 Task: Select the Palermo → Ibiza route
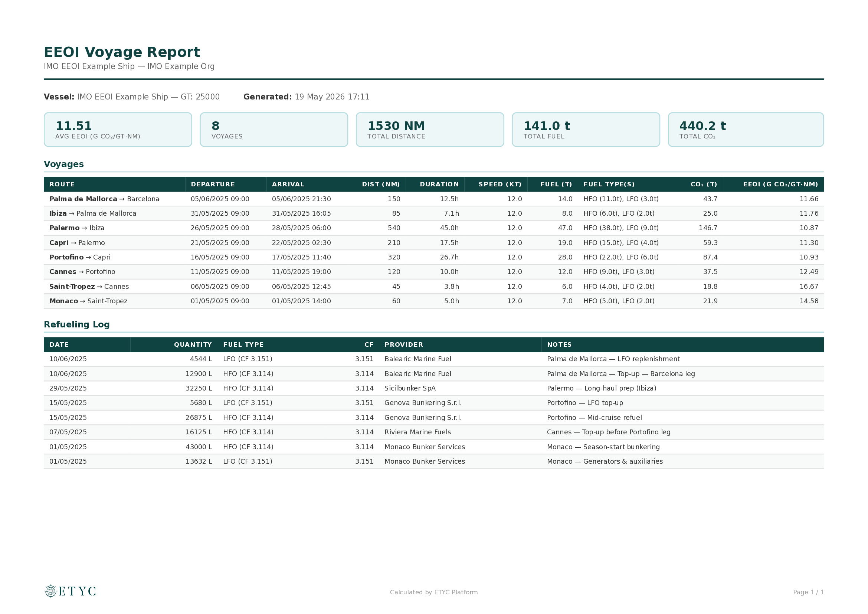click(77, 228)
